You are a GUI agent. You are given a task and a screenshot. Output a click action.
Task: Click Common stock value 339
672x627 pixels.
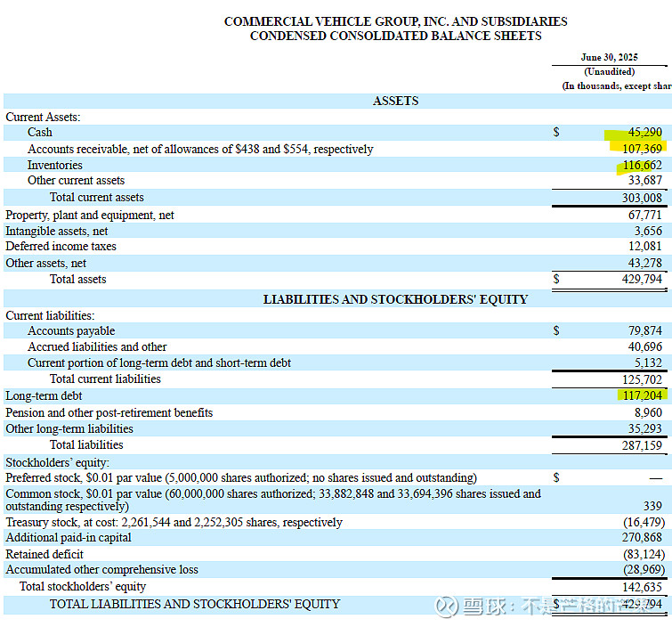coord(652,506)
